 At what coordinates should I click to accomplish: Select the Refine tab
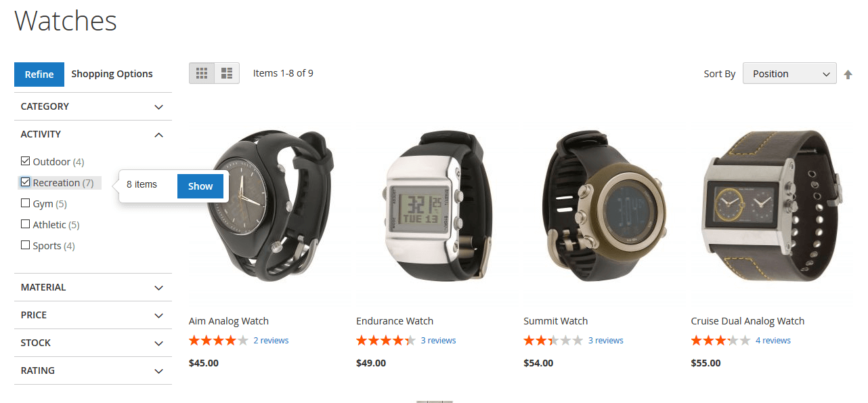pos(39,75)
